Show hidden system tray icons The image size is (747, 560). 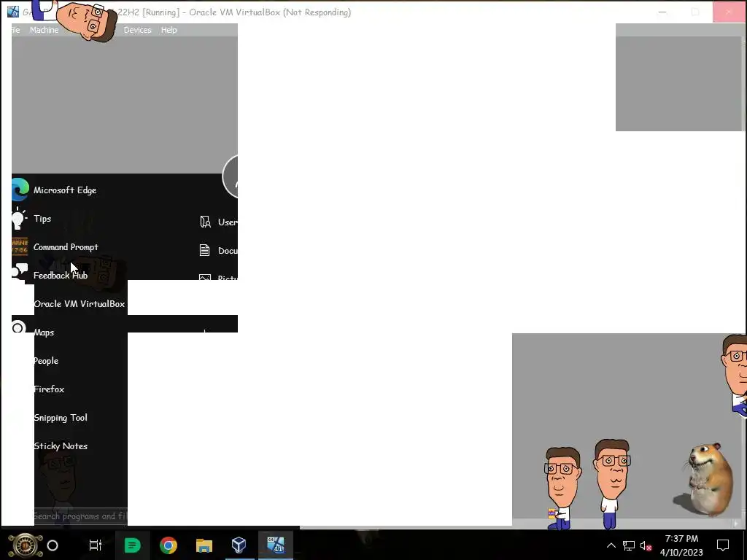coord(611,545)
